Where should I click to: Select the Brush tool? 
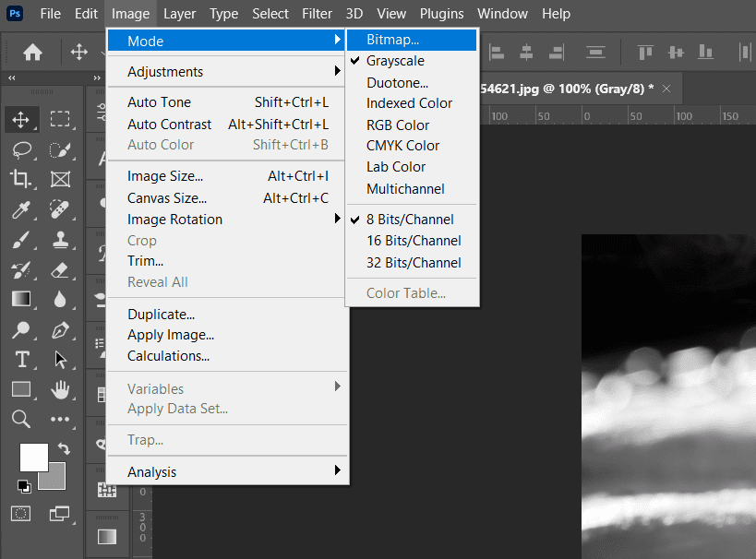point(20,240)
